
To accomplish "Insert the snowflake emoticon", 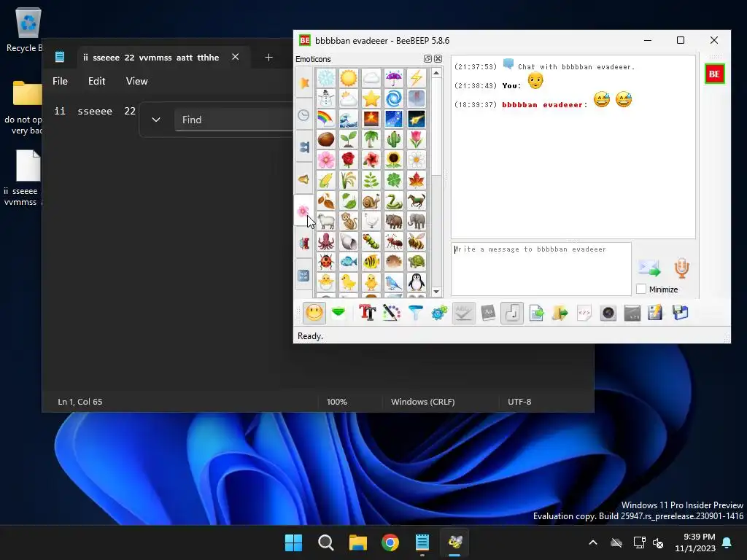I will pyautogui.click(x=326, y=78).
